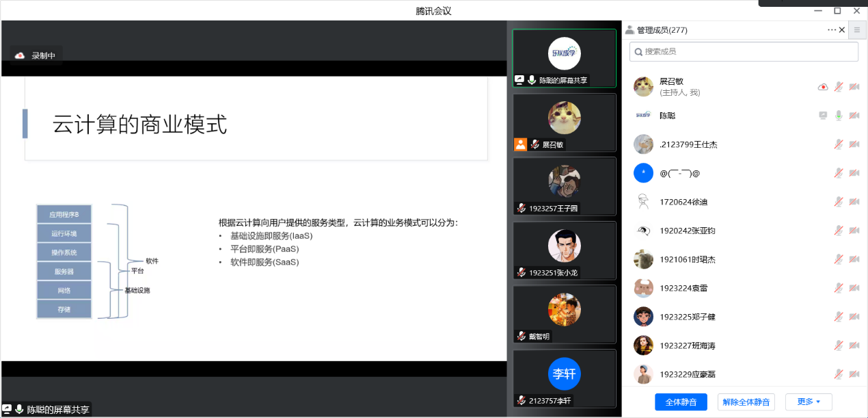868x418 pixels.
Task: Click the 解除全体静音 button
Action: 746,402
